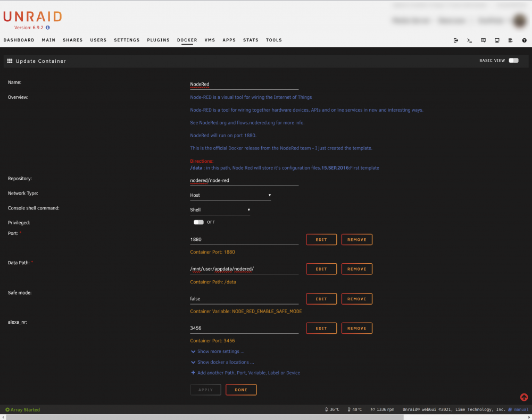The width and height of the screenshot is (532, 420).
Task: Click the logout icon in the top bar
Action: pos(456,40)
